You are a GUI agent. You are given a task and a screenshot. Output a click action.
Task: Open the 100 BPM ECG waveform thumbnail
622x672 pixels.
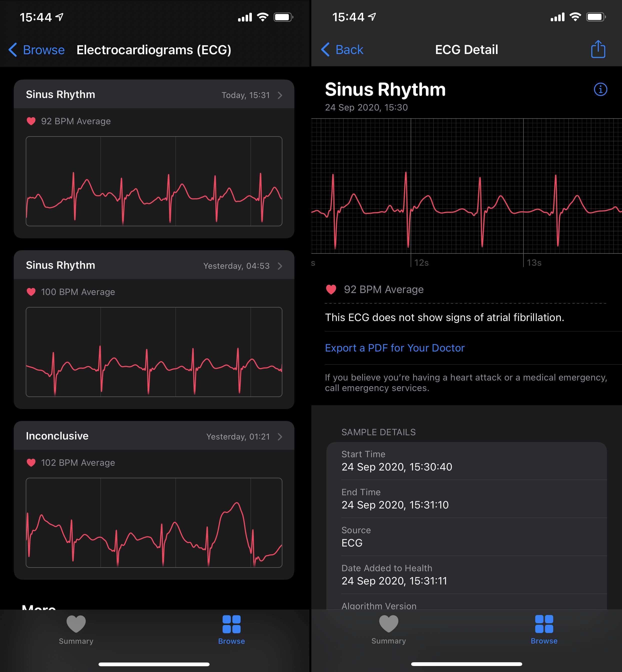pyautogui.click(x=154, y=352)
